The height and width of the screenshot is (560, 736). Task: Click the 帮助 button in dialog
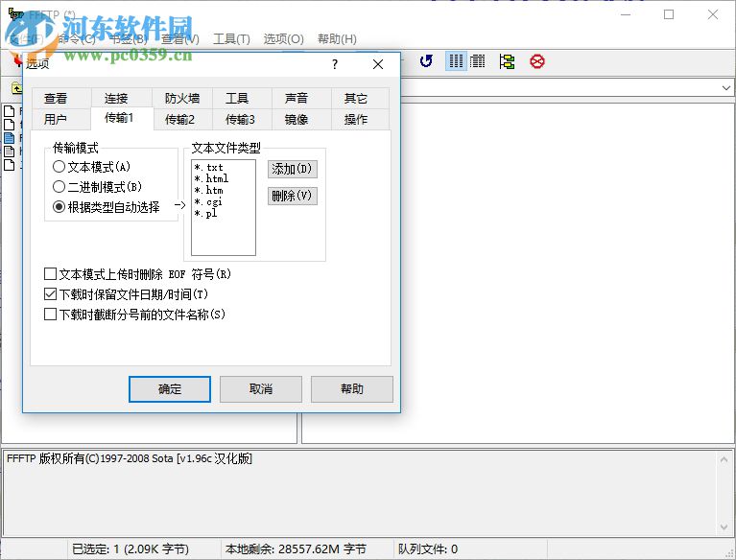pos(351,388)
